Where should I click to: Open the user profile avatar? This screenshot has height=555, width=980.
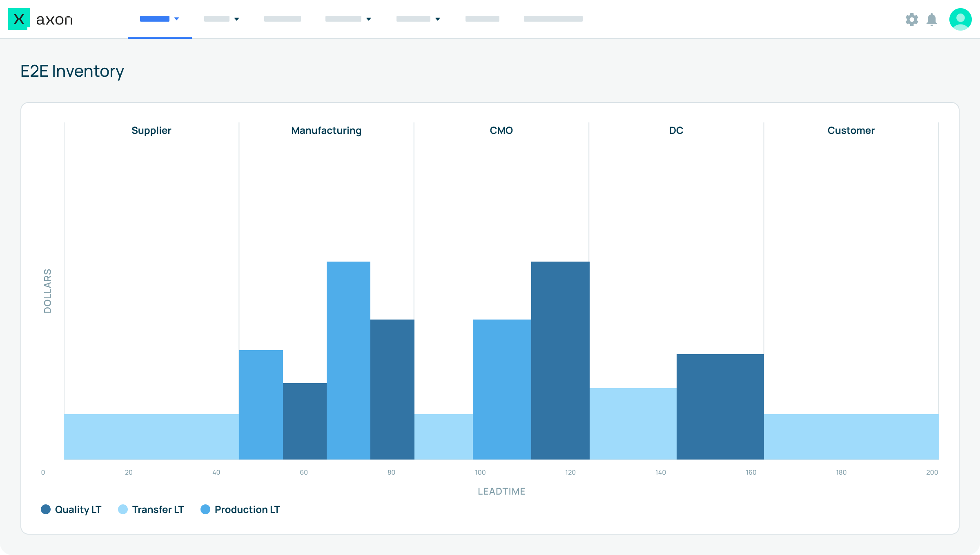coord(960,19)
